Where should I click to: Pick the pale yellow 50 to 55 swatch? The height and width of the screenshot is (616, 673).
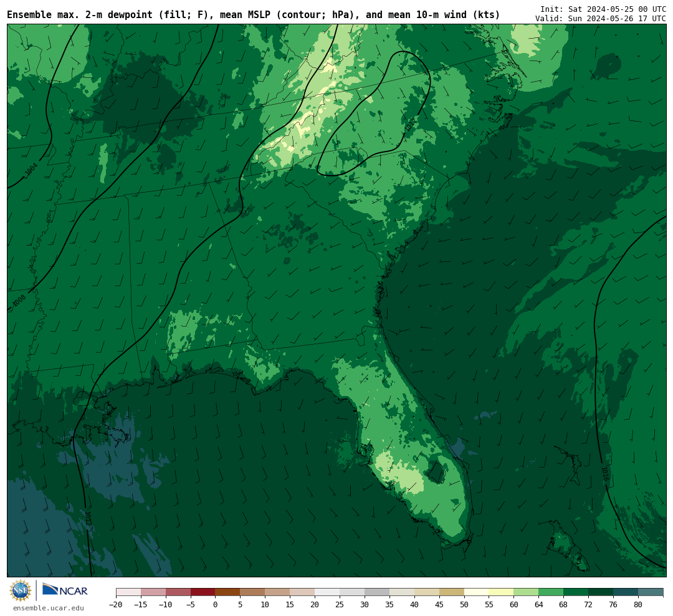pyautogui.click(x=477, y=592)
